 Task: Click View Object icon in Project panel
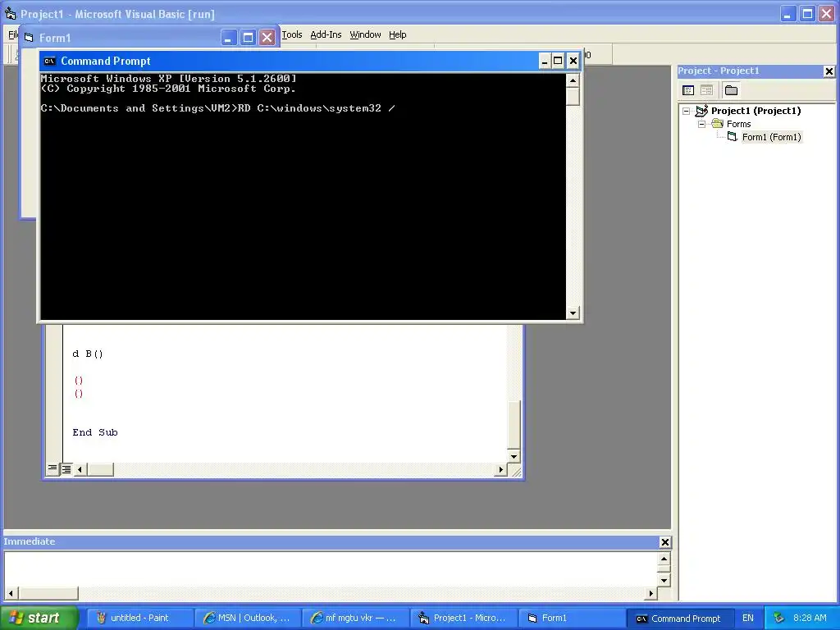pyautogui.click(x=706, y=90)
